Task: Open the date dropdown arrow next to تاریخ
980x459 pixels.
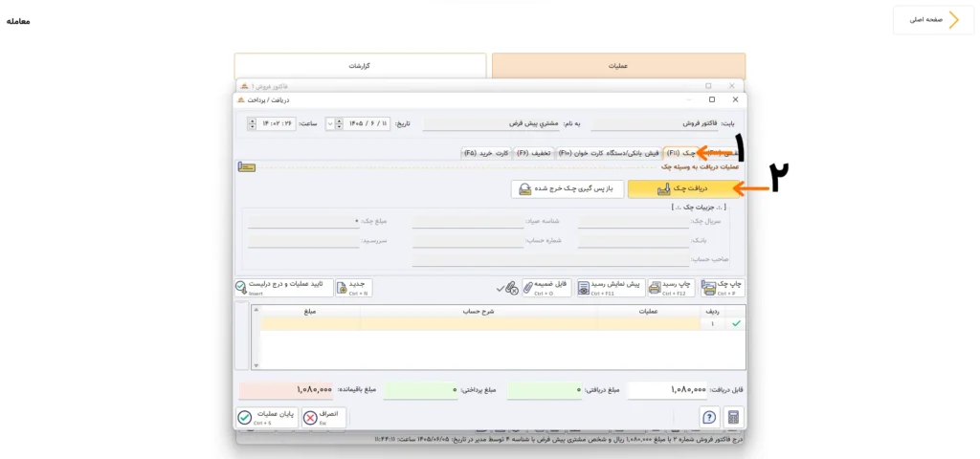Action: [x=330, y=123]
